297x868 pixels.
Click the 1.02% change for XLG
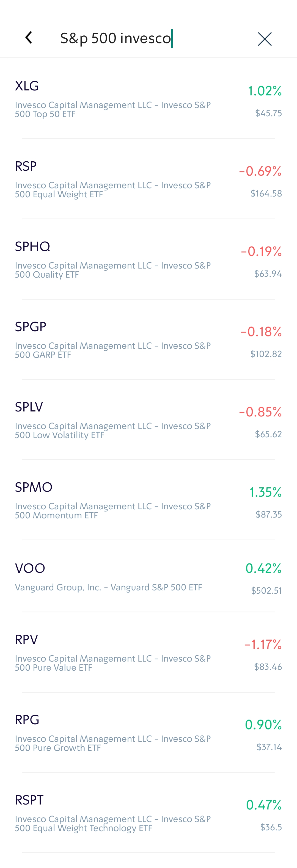click(265, 91)
